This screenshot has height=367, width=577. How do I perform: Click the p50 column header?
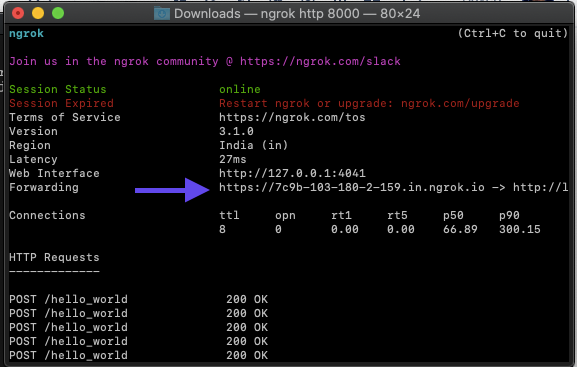[x=453, y=215]
